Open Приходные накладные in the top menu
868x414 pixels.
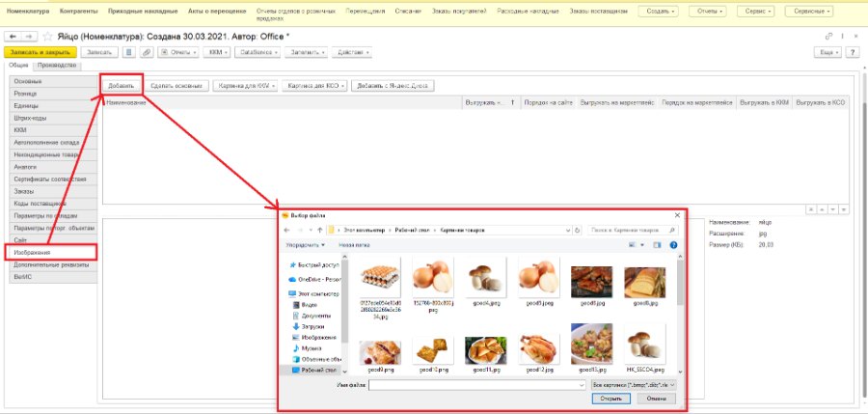(x=143, y=11)
